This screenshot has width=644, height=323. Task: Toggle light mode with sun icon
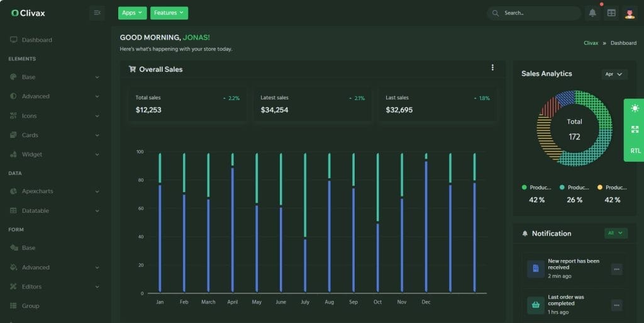point(635,109)
